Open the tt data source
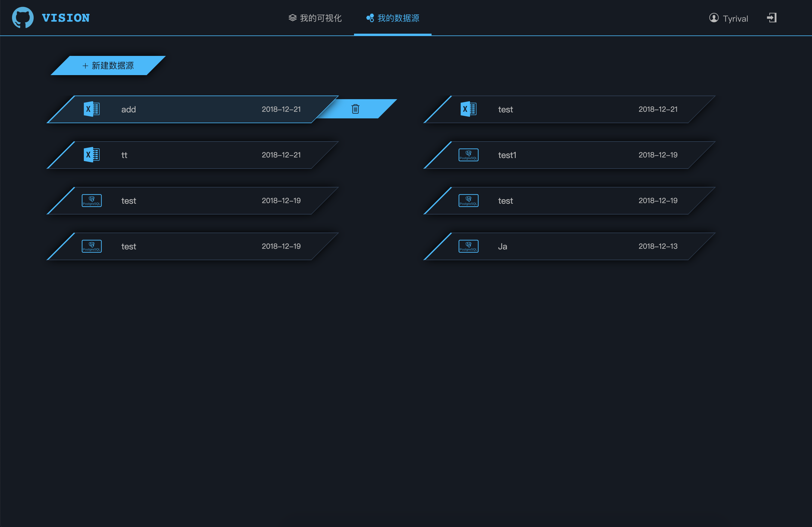The width and height of the screenshot is (812, 527). pyautogui.click(x=124, y=155)
